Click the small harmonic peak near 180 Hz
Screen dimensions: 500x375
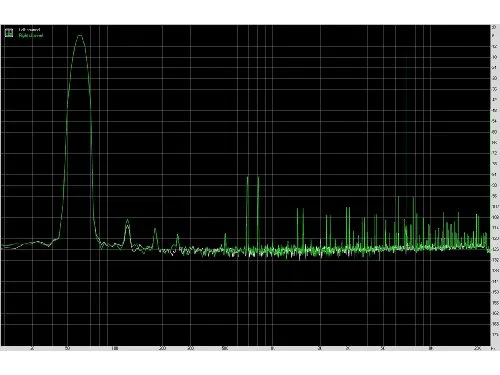pos(155,229)
